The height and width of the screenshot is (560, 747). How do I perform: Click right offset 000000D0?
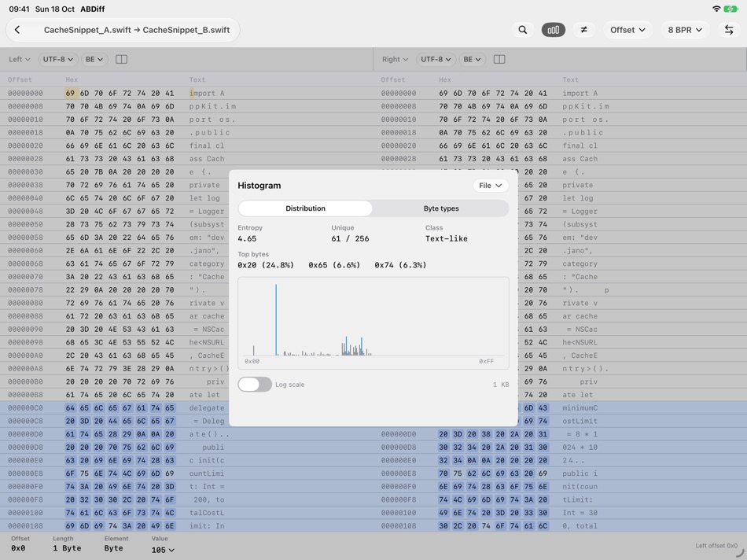(399, 434)
